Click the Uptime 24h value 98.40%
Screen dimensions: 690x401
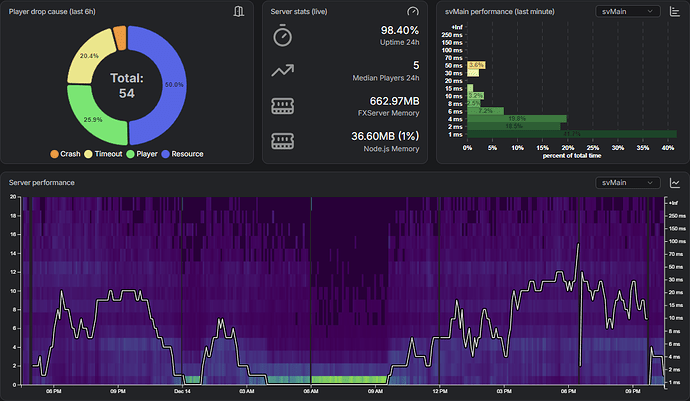[x=400, y=30]
